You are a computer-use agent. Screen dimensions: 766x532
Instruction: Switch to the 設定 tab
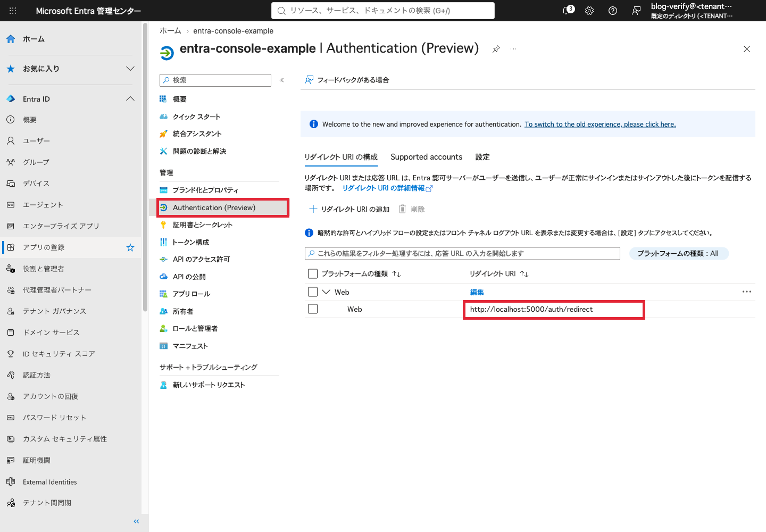coord(482,157)
